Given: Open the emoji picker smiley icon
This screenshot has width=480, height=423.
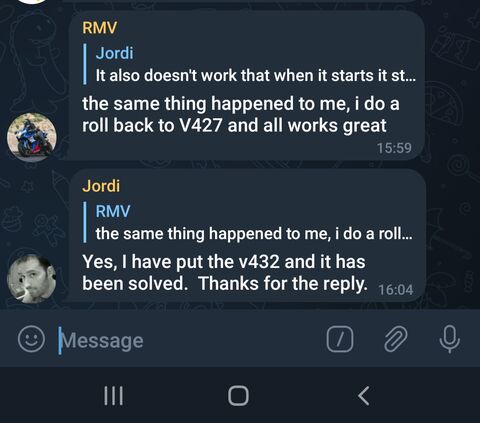Looking at the screenshot, I should pos(31,339).
